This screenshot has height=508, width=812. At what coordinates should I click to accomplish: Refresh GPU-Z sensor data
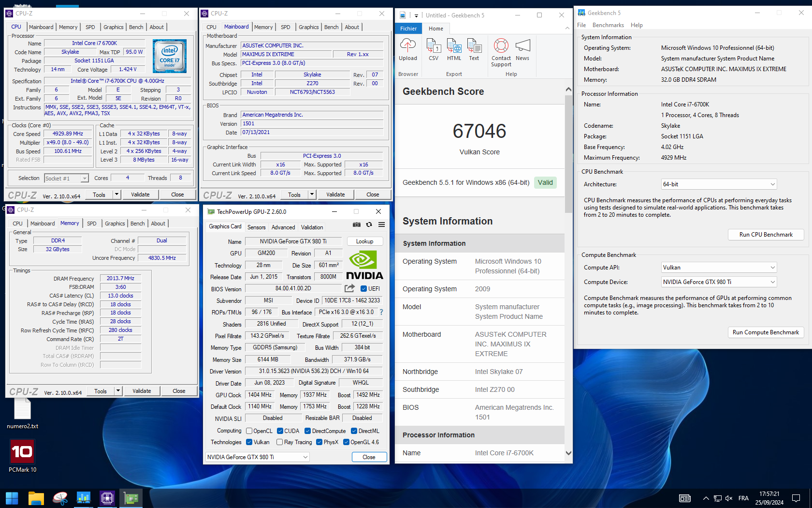369,224
